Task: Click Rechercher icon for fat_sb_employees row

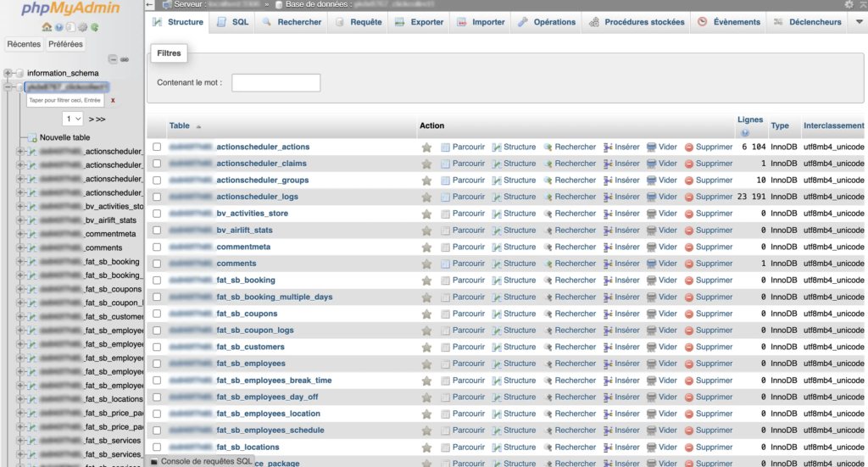Action: click(x=548, y=364)
